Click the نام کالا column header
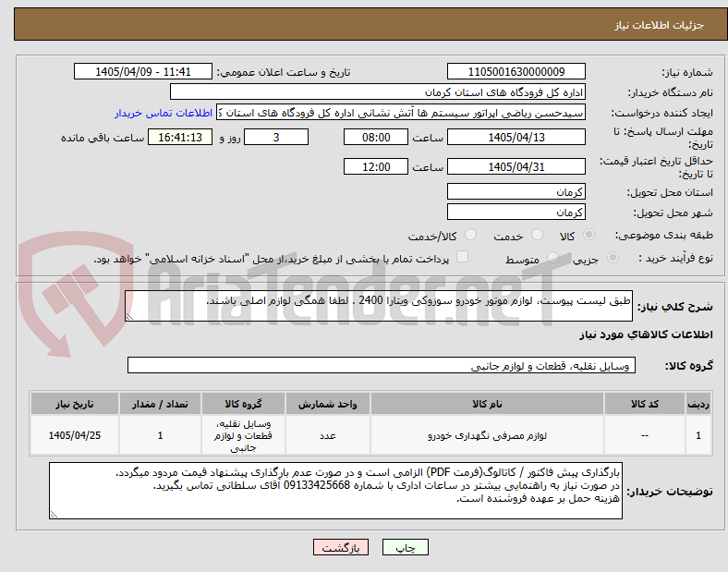Image resolution: width=728 pixels, height=572 pixels. point(487,404)
